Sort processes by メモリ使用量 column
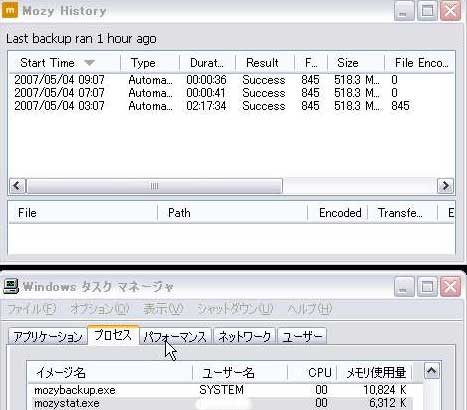The width and height of the screenshot is (467, 410). pos(375,372)
